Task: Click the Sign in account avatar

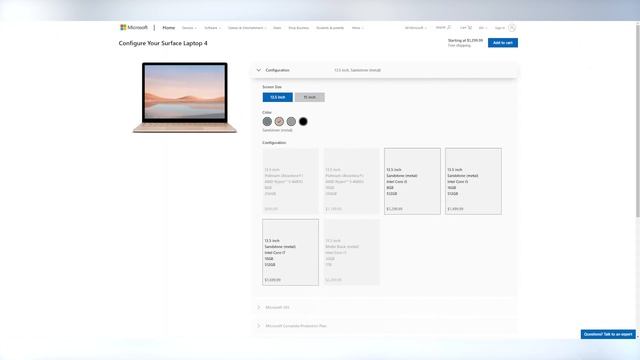Action: (x=512, y=28)
